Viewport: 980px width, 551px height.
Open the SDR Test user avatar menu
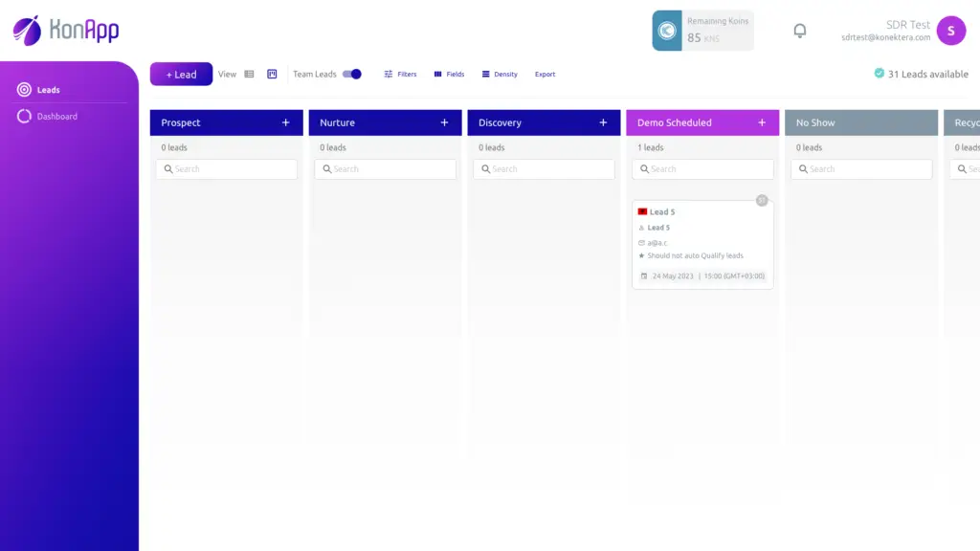click(950, 31)
